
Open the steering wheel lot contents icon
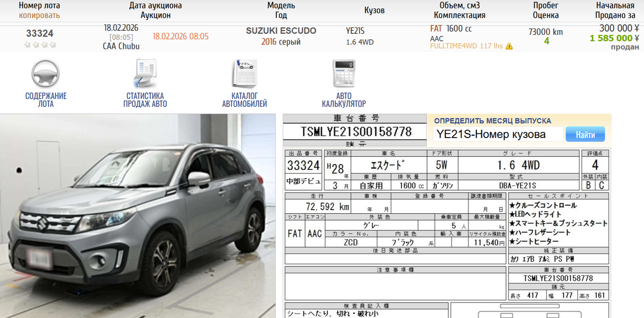45,74
